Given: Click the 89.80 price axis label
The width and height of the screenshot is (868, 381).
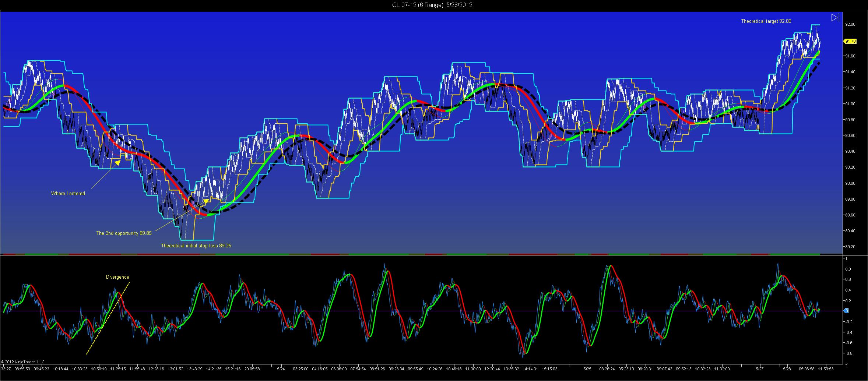Looking at the screenshot, I should (x=850, y=200).
